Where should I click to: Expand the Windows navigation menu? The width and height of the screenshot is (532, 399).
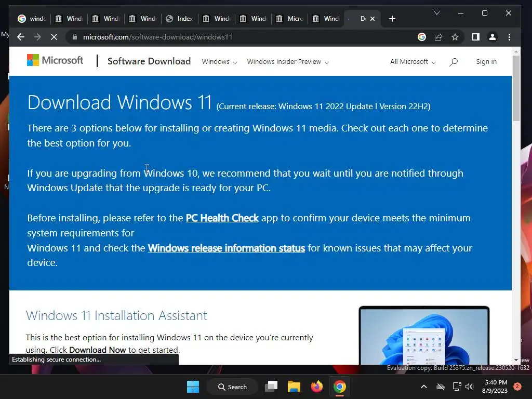[x=219, y=62]
